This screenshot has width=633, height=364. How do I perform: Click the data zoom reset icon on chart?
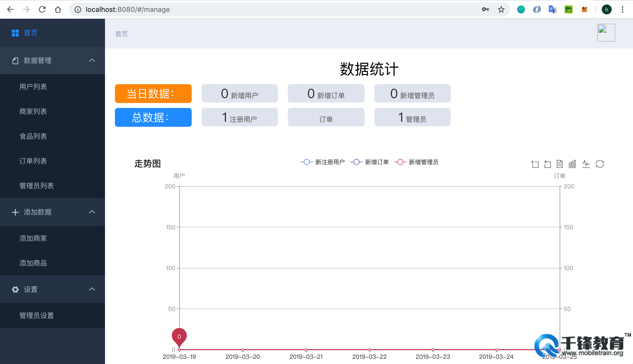coord(547,164)
